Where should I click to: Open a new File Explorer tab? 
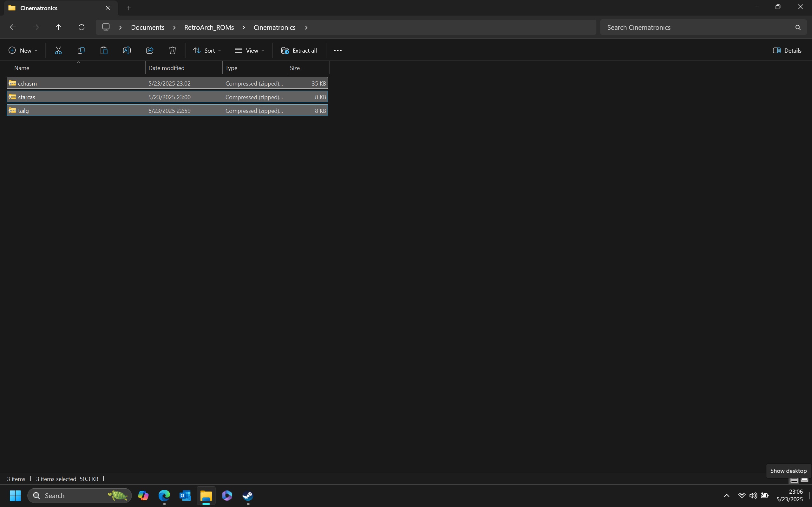coord(129,8)
